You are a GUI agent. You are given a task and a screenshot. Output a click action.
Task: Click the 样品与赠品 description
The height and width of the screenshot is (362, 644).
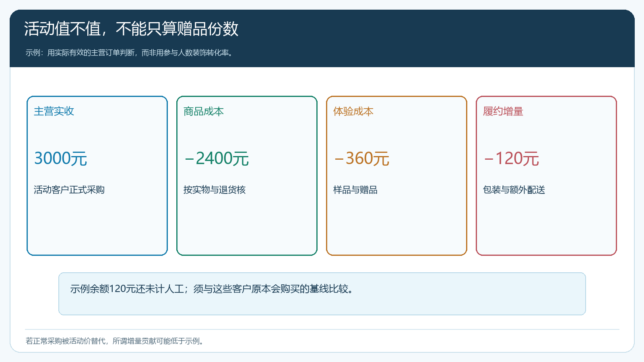coord(355,190)
